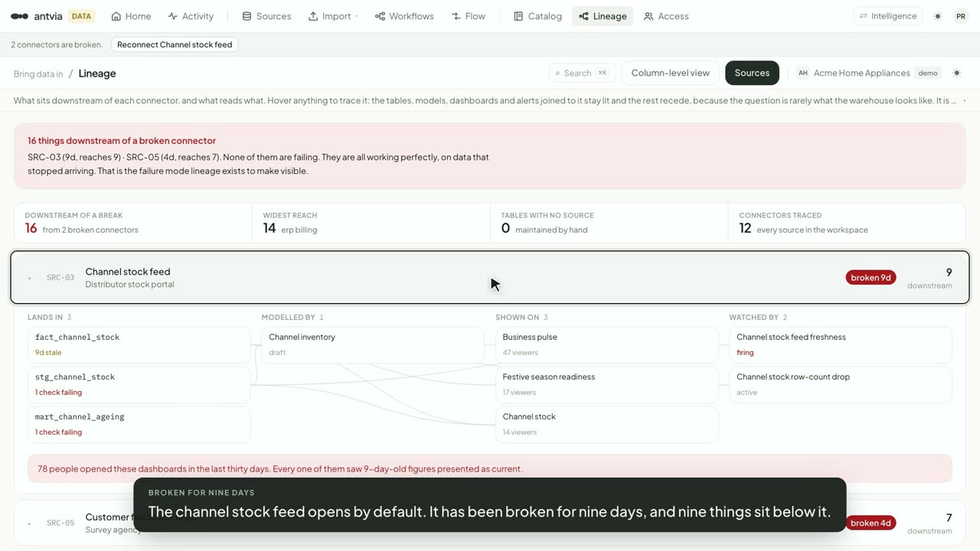The width and height of the screenshot is (980, 551).
Task: Expand the SRC-05 connector row
Action: tap(490, 523)
